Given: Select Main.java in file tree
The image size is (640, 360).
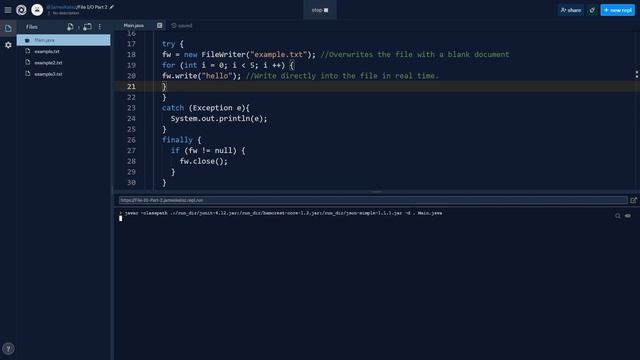Looking at the screenshot, I should (x=63, y=40).
